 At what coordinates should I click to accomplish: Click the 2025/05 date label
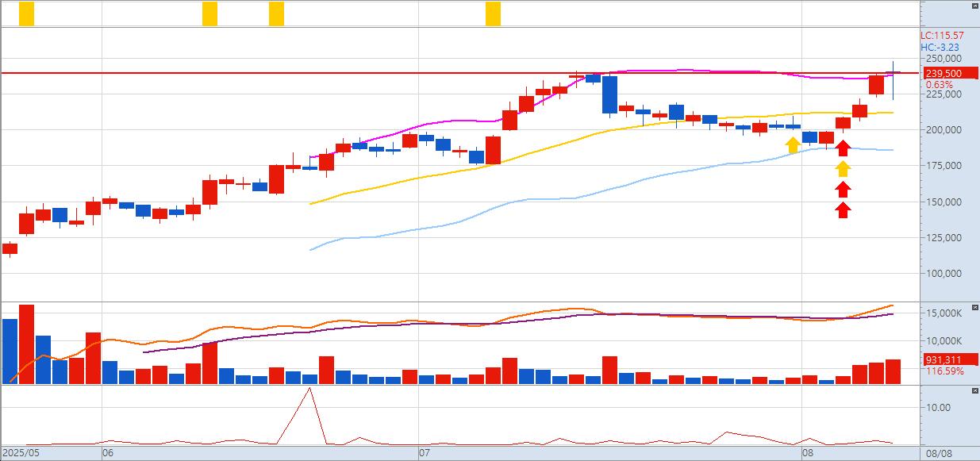coord(20,453)
